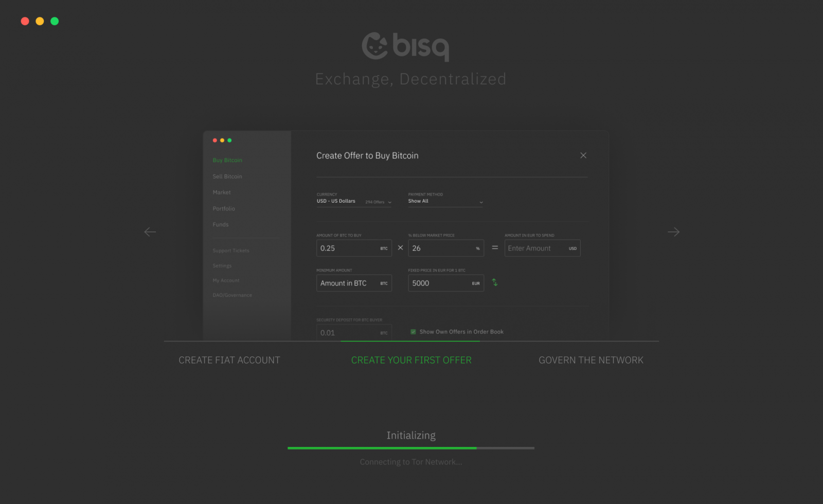This screenshot has height=504, width=823.
Task: Click the Amount of BTC to buy field
Action: tap(348, 248)
